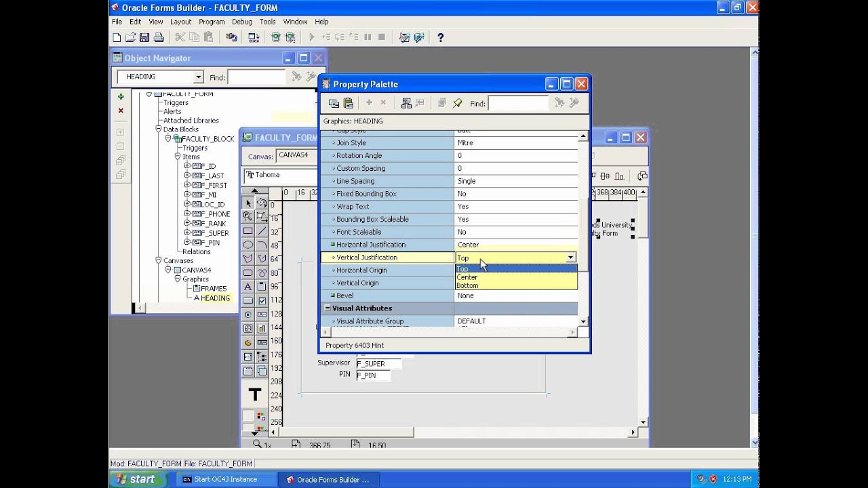The width and height of the screenshot is (868, 488).
Task: Open the Debug menu
Action: pyautogui.click(x=242, y=22)
